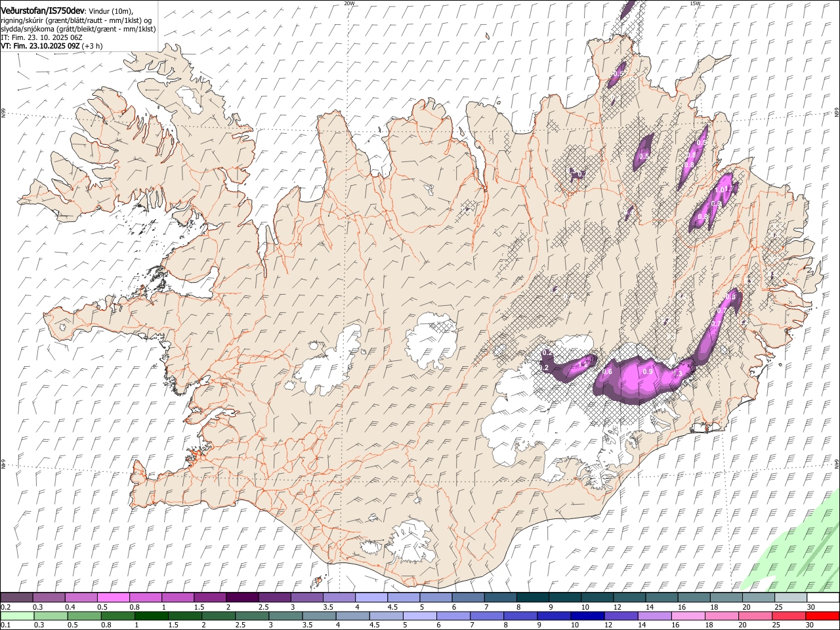Image resolution: width=840 pixels, height=630 pixels.
Task: Select the lightest green 0.1–0.3 bottom-scale swatch
Action: [x=18, y=616]
